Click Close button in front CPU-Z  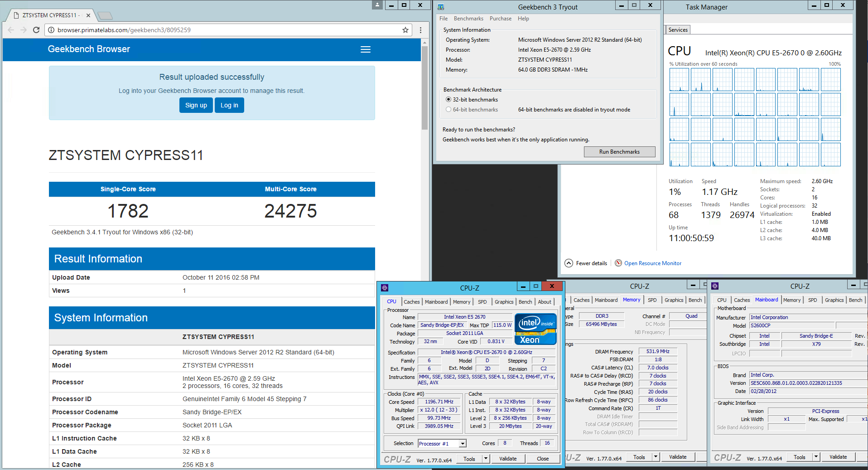[543, 459]
